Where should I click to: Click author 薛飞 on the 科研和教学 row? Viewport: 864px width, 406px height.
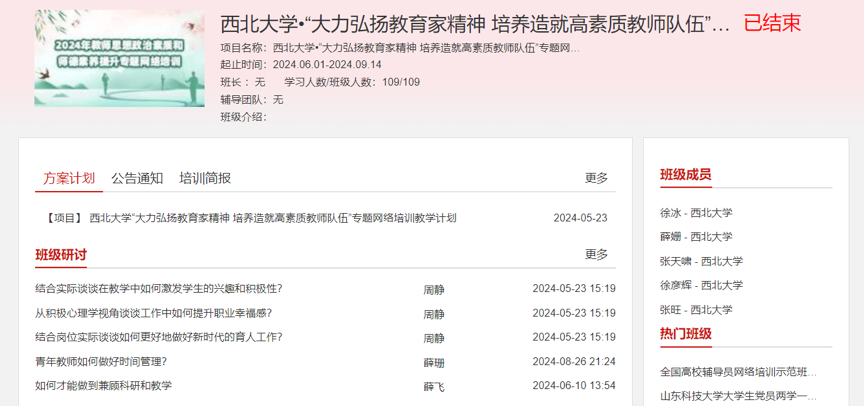click(434, 387)
